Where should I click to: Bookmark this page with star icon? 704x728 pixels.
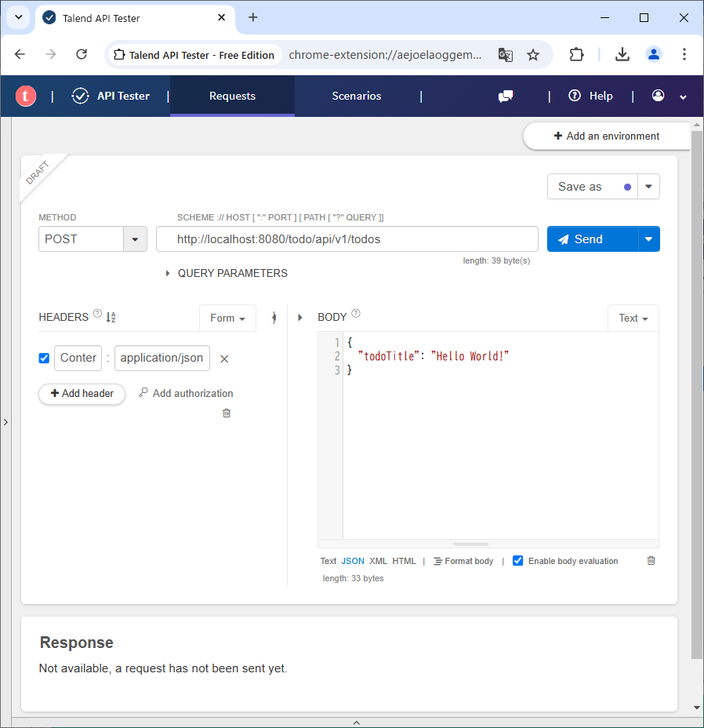(x=533, y=55)
